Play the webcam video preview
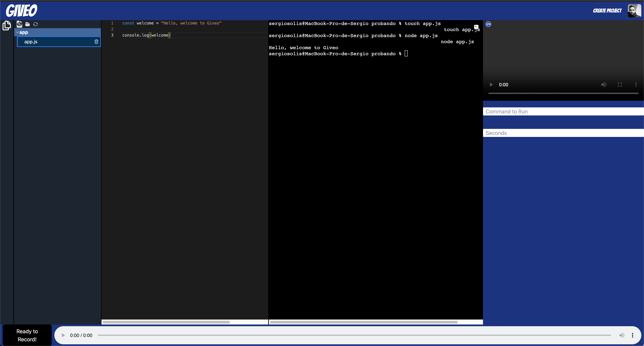The width and height of the screenshot is (644, 346). click(491, 85)
